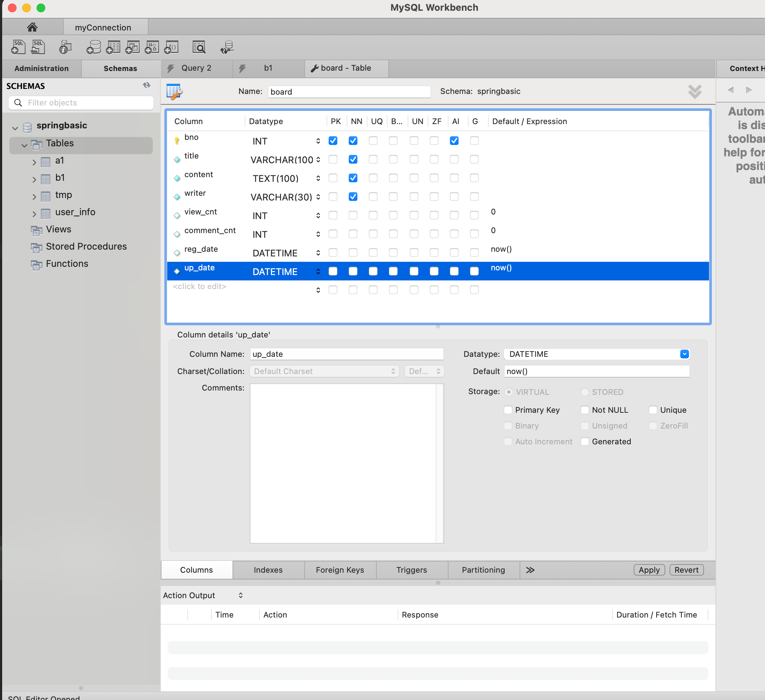
Task: Open the Foreign Keys tab
Action: coord(339,569)
